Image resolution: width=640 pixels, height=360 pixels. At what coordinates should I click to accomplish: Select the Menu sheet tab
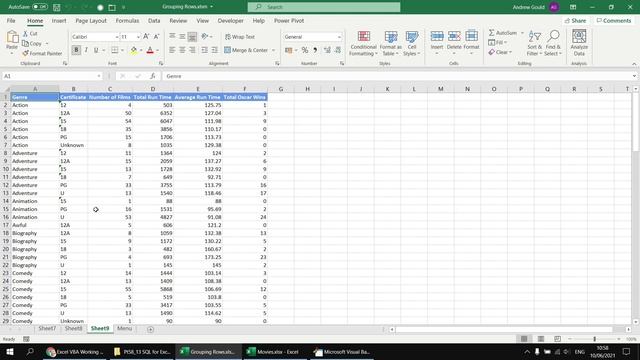pos(124,329)
